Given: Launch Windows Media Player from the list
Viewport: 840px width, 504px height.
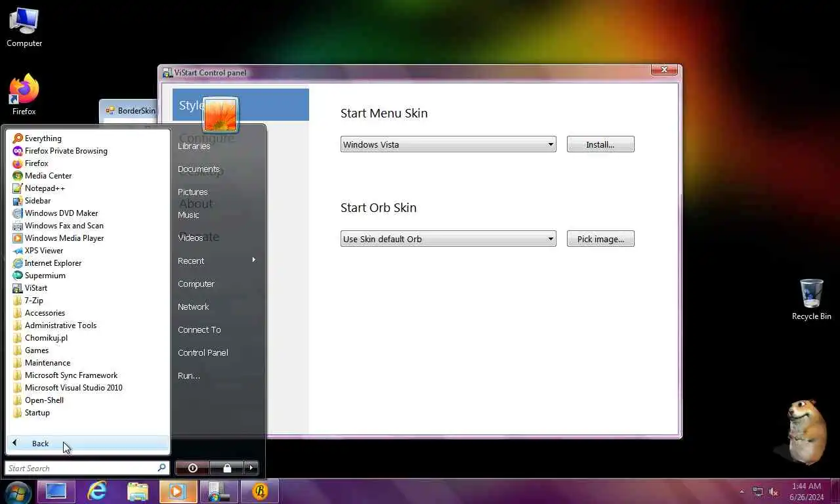Looking at the screenshot, I should [58, 238].
